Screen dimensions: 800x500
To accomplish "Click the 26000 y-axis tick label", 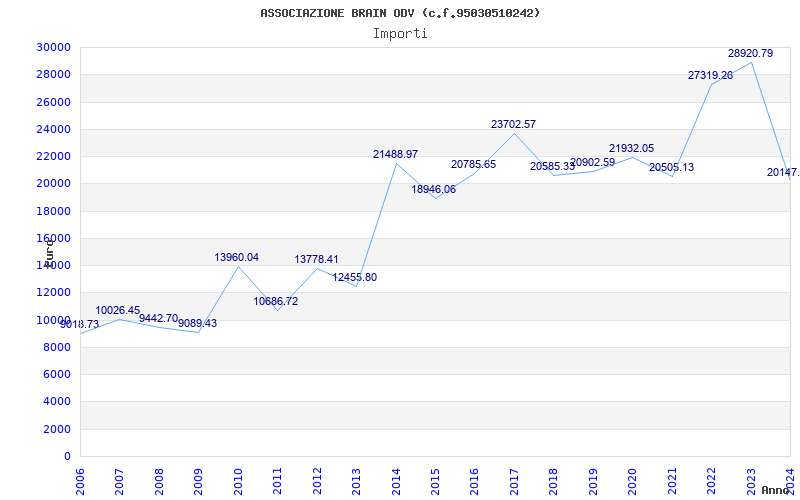I will click(x=54, y=102).
